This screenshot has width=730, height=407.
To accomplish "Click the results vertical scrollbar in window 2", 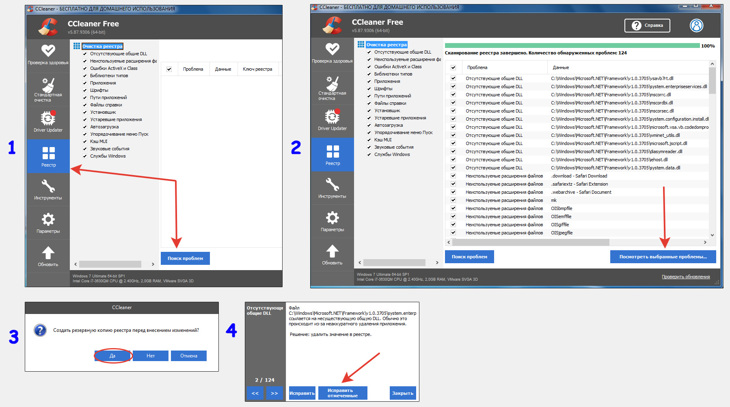I will [x=712, y=81].
